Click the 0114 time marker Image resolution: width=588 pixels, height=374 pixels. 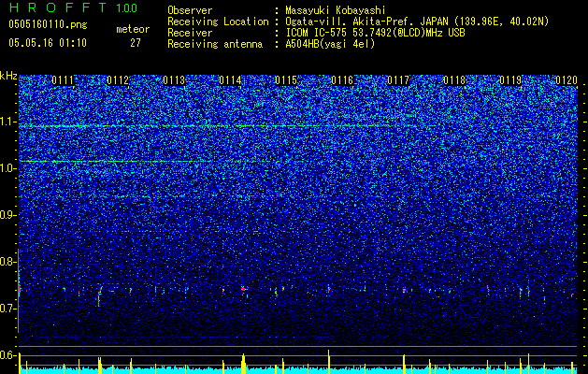pos(230,80)
